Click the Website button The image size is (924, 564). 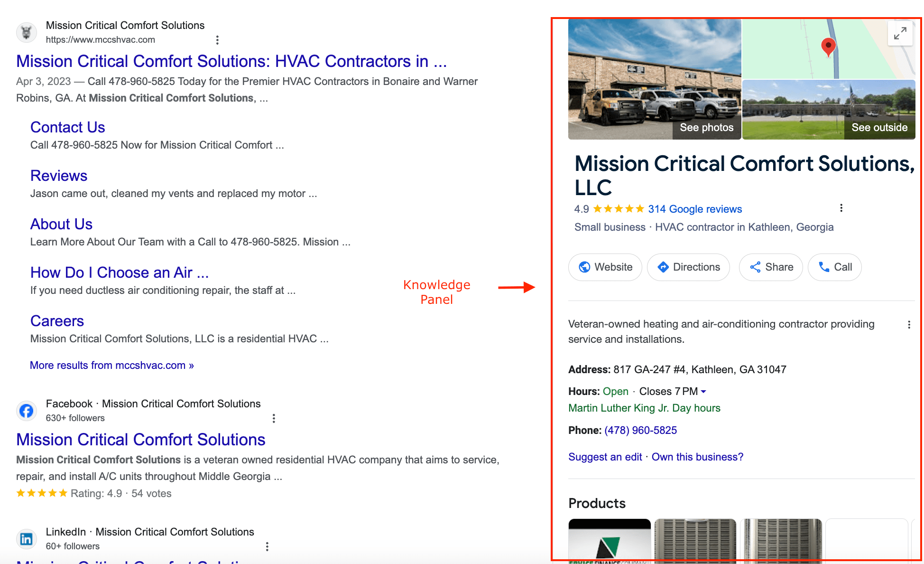(x=605, y=267)
